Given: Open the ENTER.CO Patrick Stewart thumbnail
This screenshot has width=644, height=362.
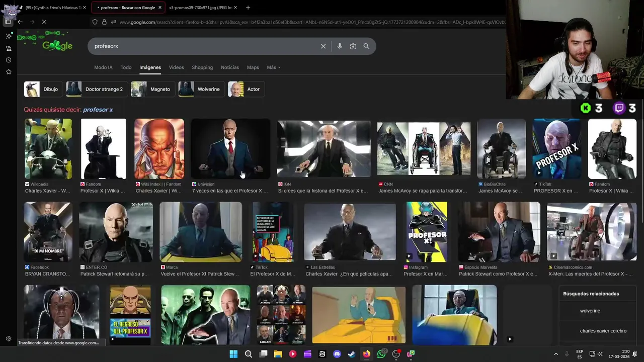Looking at the screenshot, I should coord(116,232).
